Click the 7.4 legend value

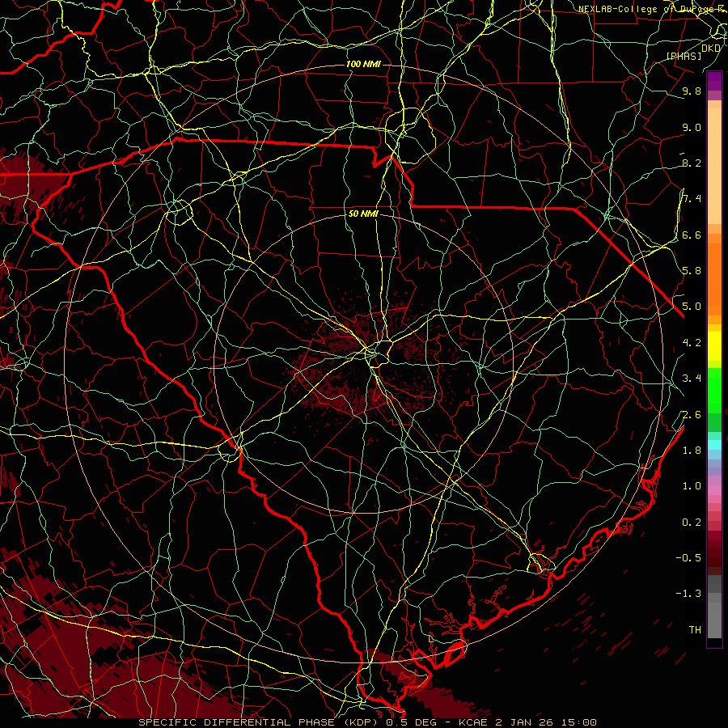point(692,199)
